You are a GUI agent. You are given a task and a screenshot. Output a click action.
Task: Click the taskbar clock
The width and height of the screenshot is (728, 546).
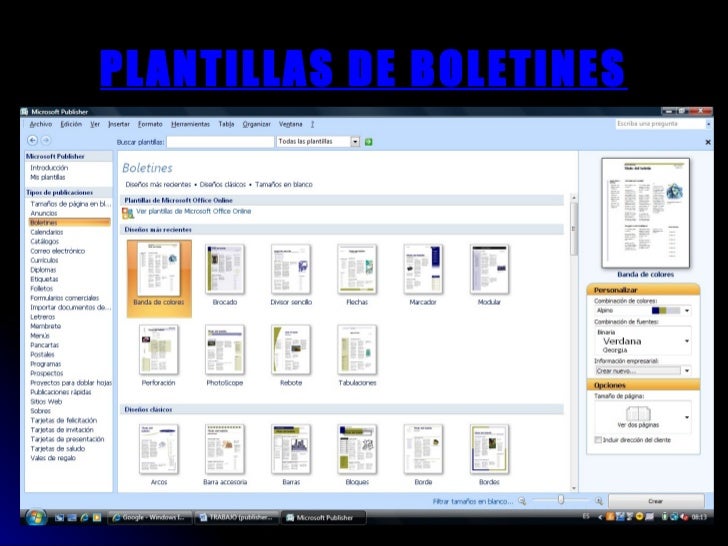[x=699, y=517]
